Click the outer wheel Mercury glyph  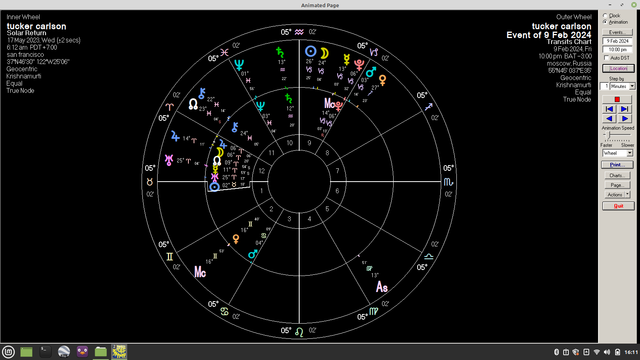click(x=347, y=60)
